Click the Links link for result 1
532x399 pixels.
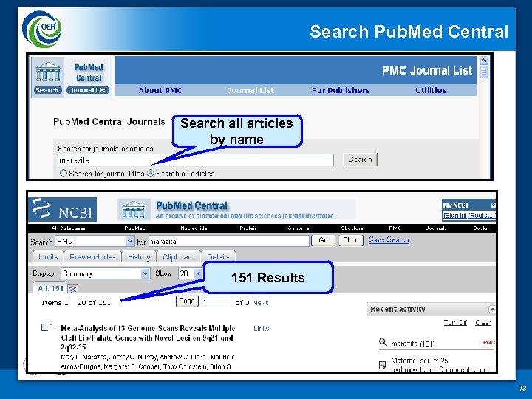point(262,328)
